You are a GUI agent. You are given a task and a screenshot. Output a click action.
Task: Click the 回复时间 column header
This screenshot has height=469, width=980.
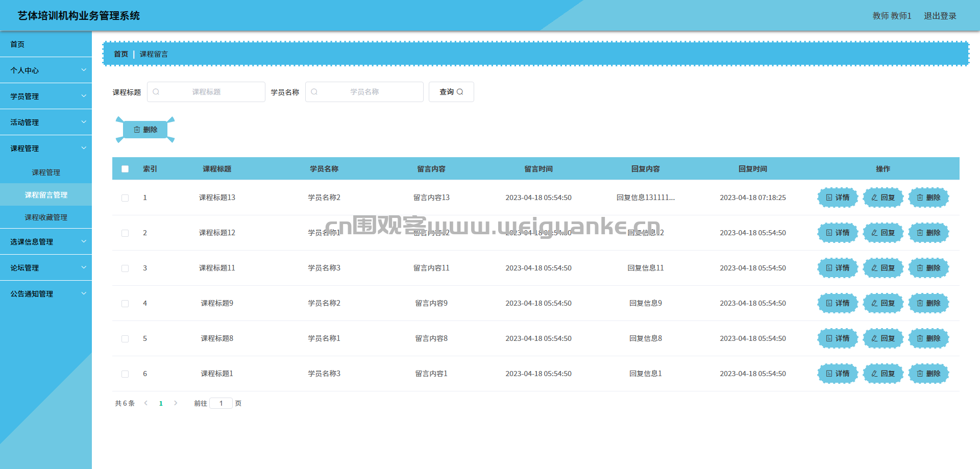pos(753,169)
